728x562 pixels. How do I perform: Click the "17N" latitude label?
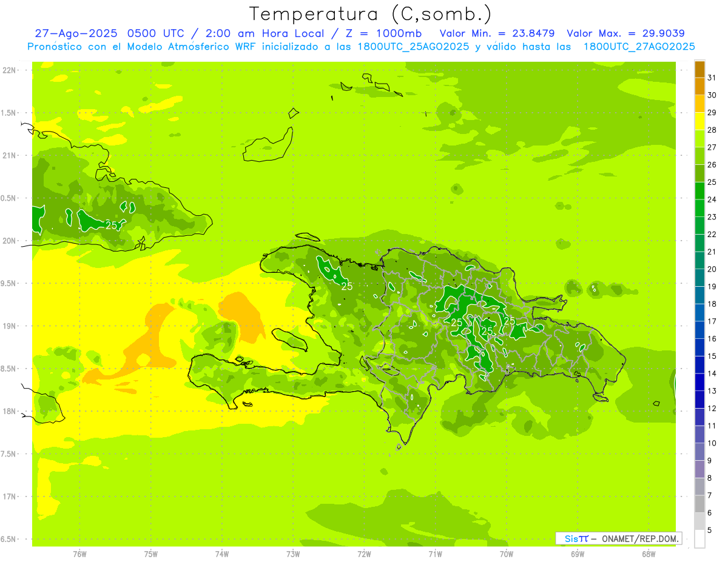10,497
